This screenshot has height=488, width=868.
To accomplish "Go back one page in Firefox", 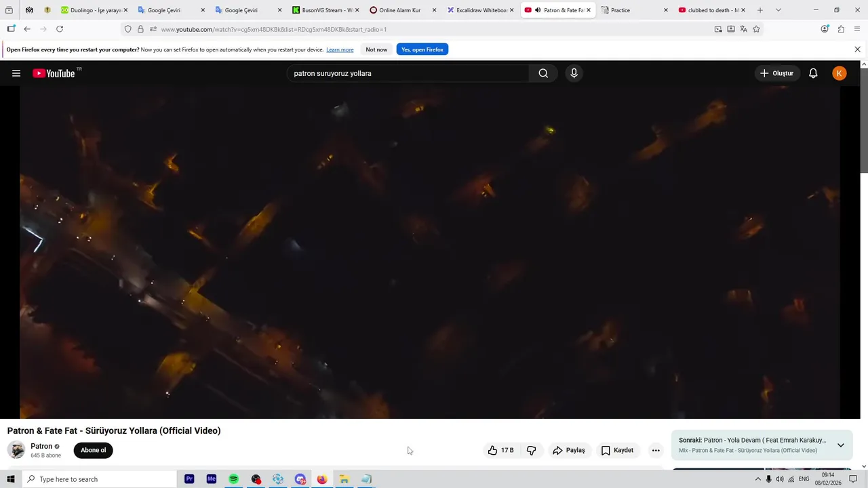I will (27, 29).
